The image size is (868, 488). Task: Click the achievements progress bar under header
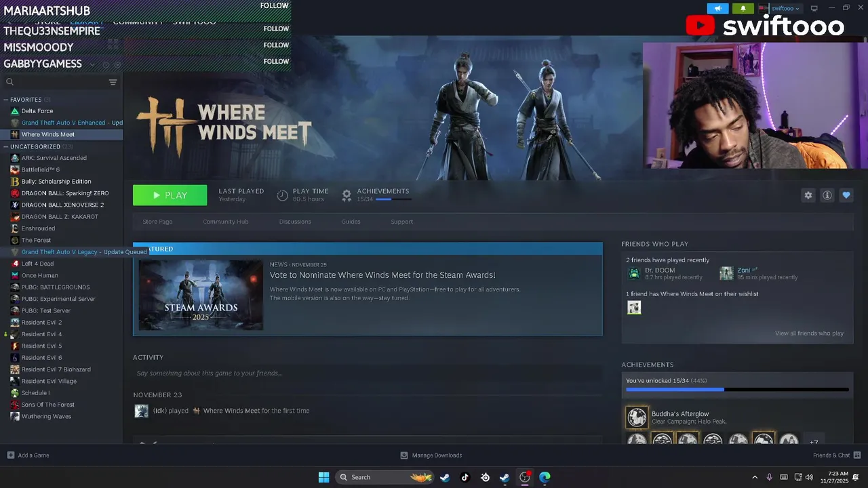pos(393,199)
